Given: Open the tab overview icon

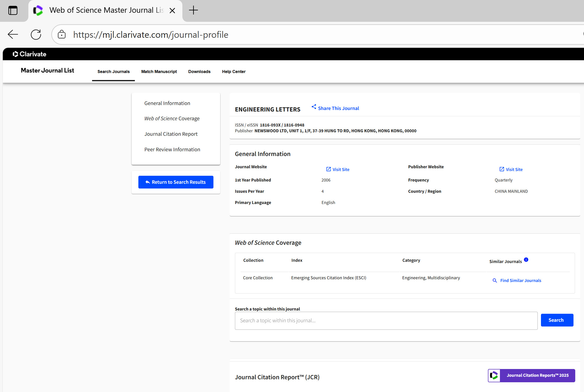Looking at the screenshot, I should point(13,10).
